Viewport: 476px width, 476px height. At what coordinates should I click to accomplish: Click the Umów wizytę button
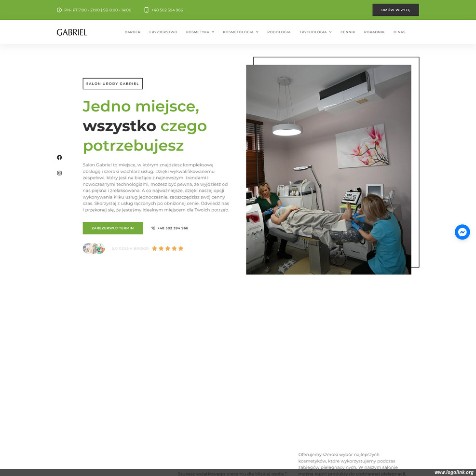point(395,10)
